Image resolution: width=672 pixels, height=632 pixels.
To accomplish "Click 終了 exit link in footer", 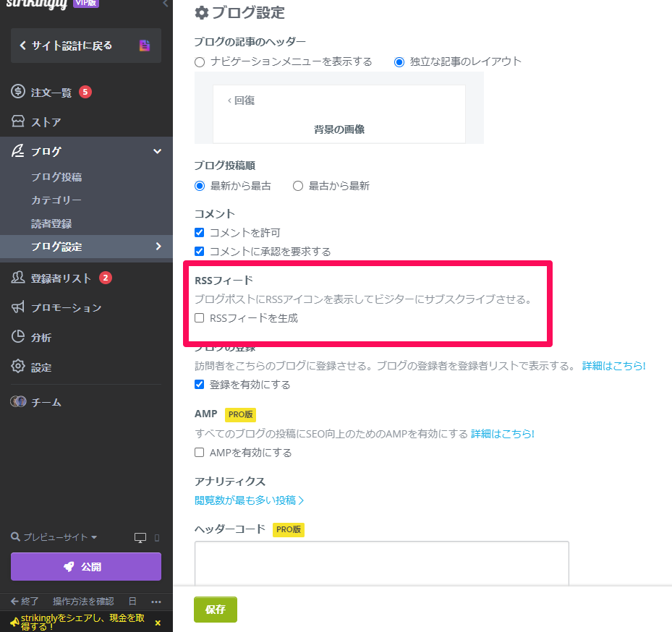I will (x=25, y=602).
